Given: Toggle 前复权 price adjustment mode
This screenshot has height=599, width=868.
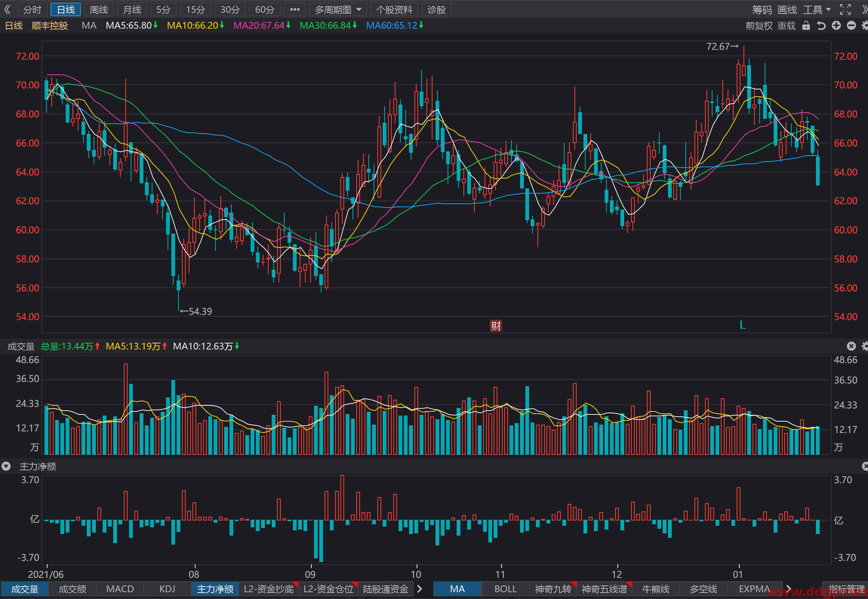Looking at the screenshot, I should pos(759,26).
